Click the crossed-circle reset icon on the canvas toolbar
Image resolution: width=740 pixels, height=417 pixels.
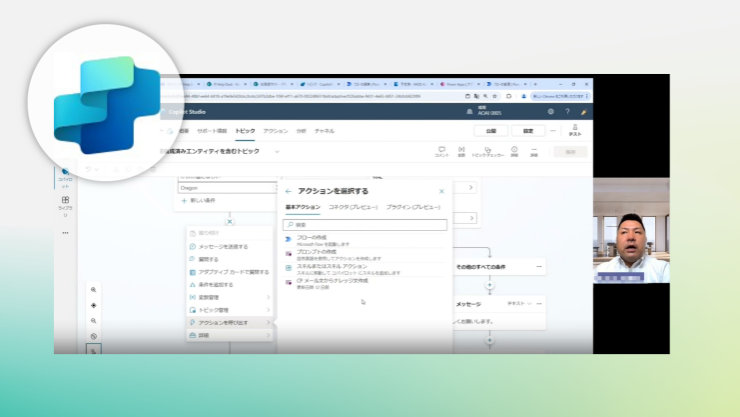pyautogui.click(x=93, y=336)
